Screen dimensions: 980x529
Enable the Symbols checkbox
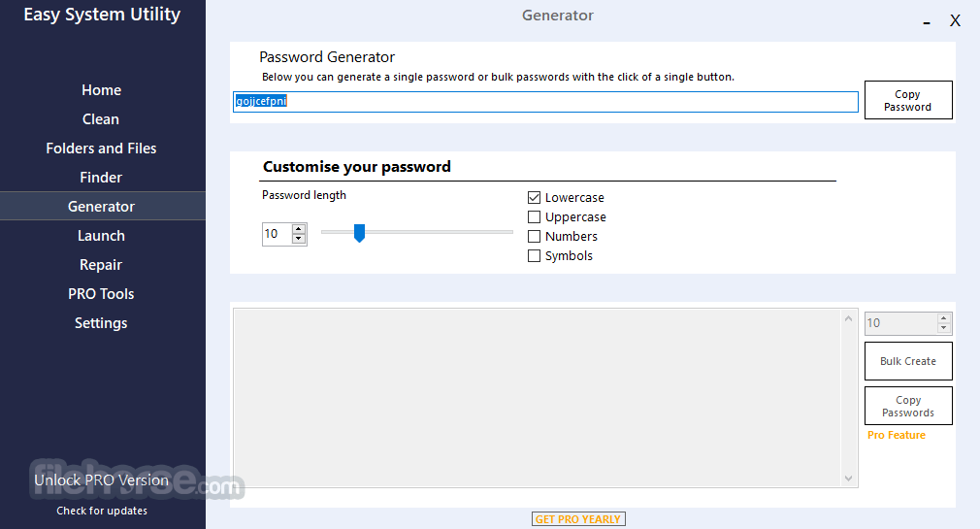click(534, 255)
